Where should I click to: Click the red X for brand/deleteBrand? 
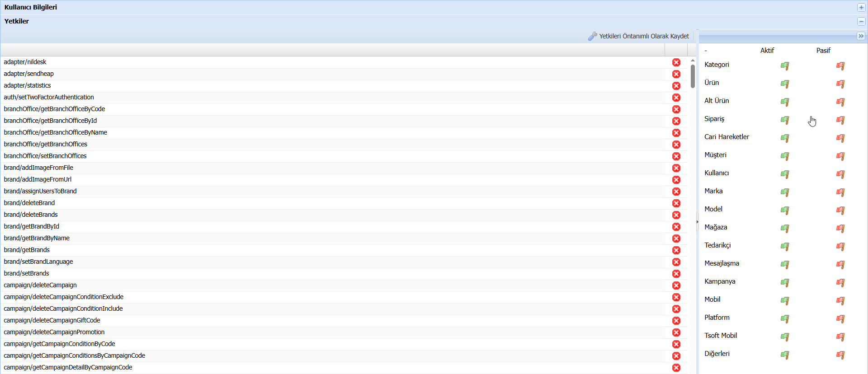(676, 203)
